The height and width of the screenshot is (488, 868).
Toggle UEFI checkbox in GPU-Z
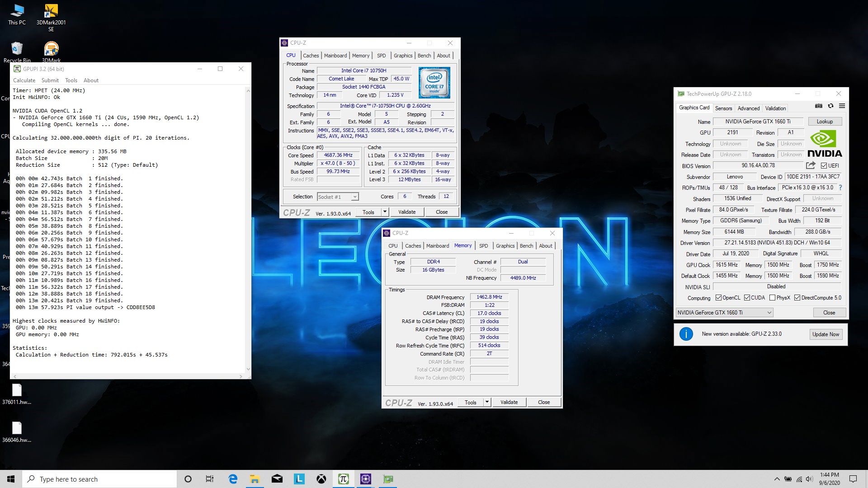click(x=824, y=165)
